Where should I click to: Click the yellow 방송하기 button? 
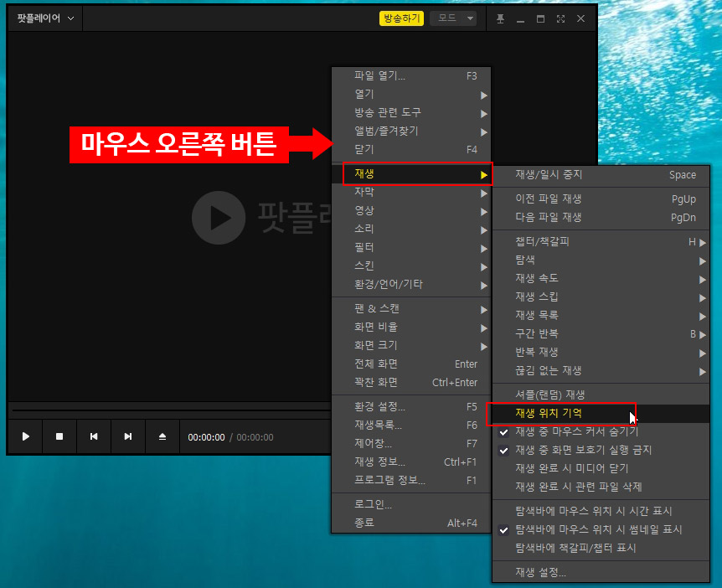tap(401, 18)
